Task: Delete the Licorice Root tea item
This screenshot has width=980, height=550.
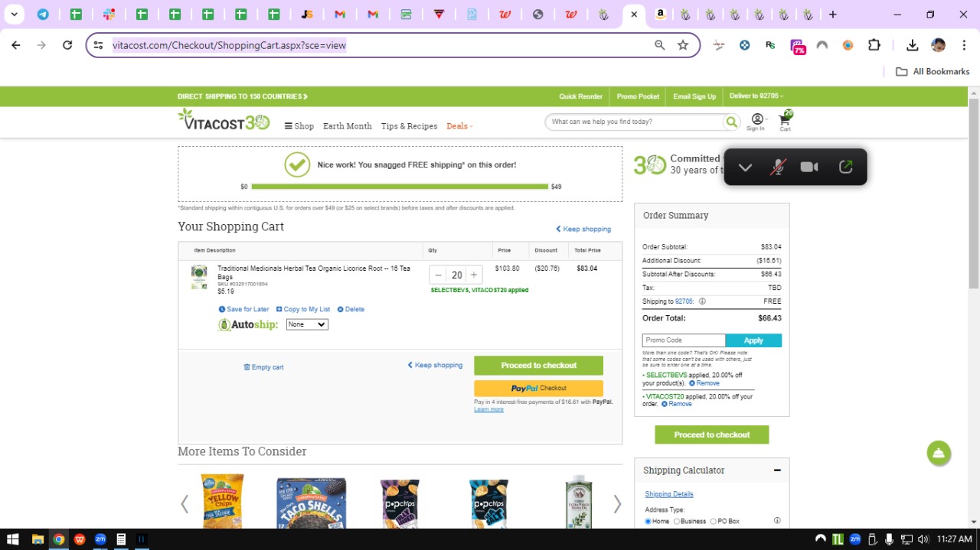Action: click(351, 309)
